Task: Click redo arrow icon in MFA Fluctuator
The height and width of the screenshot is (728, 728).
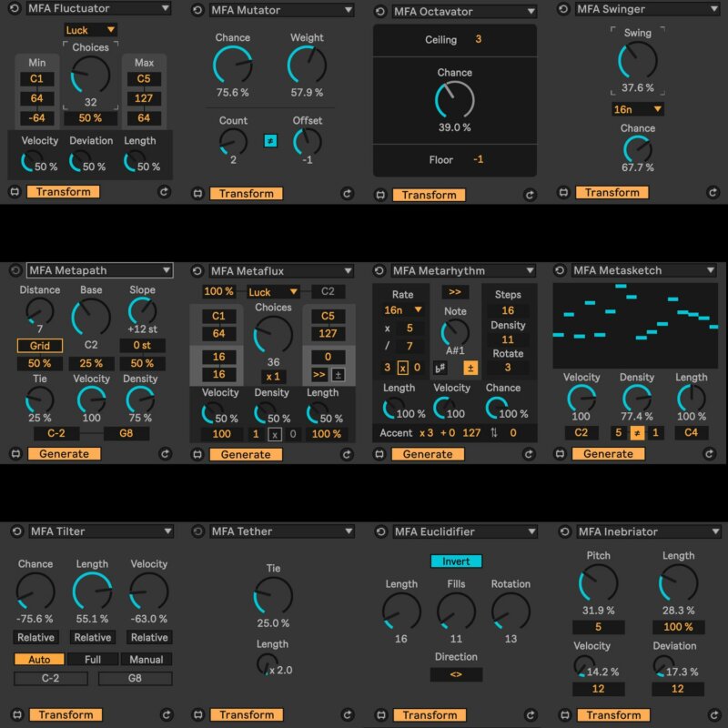Action: click(x=165, y=192)
